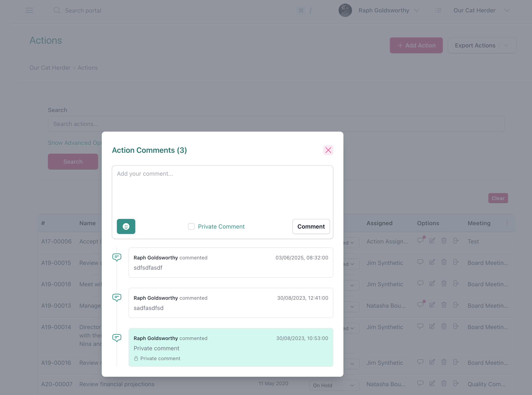Screen dimensions: 532x395
Task: Open the On Hold status dropdown for A20-00007
Action: tap(334, 385)
